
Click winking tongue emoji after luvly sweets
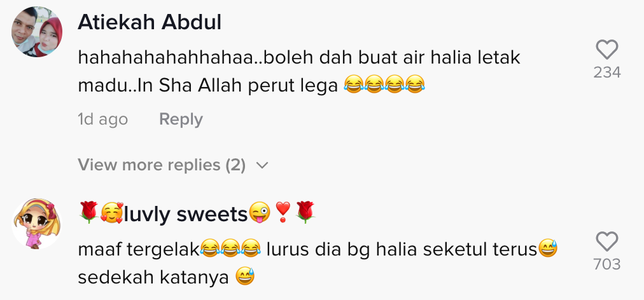tap(260, 213)
